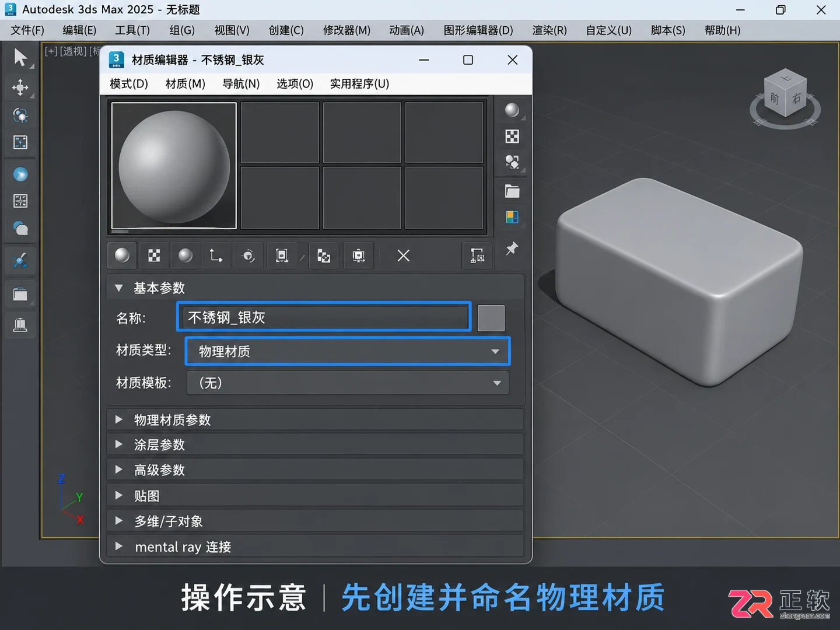Select the empty sample slot next to sphere

[x=280, y=132]
